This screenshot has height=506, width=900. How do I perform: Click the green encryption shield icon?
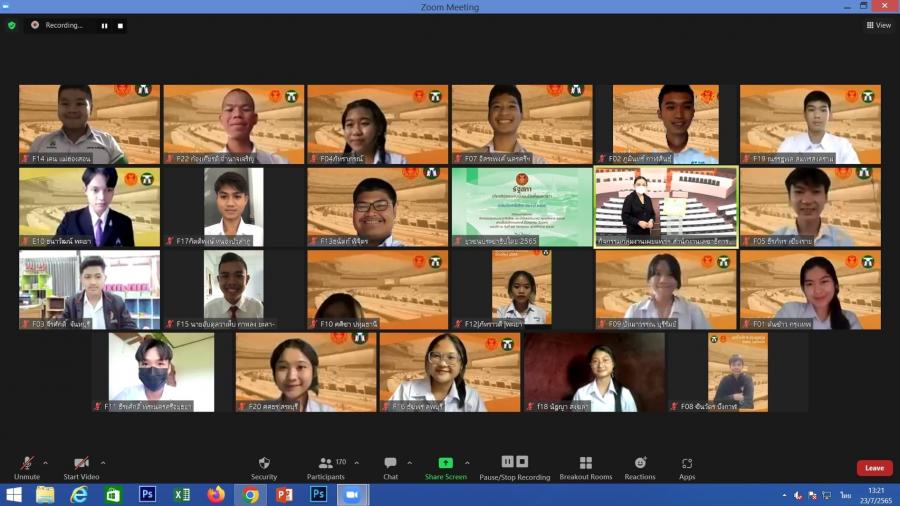[12, 25]
